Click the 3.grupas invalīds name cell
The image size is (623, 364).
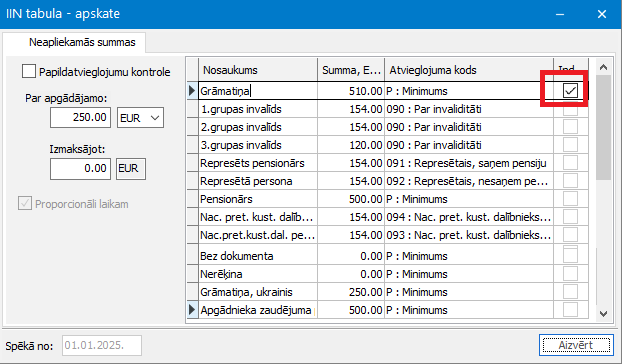[x=258, y=145]
